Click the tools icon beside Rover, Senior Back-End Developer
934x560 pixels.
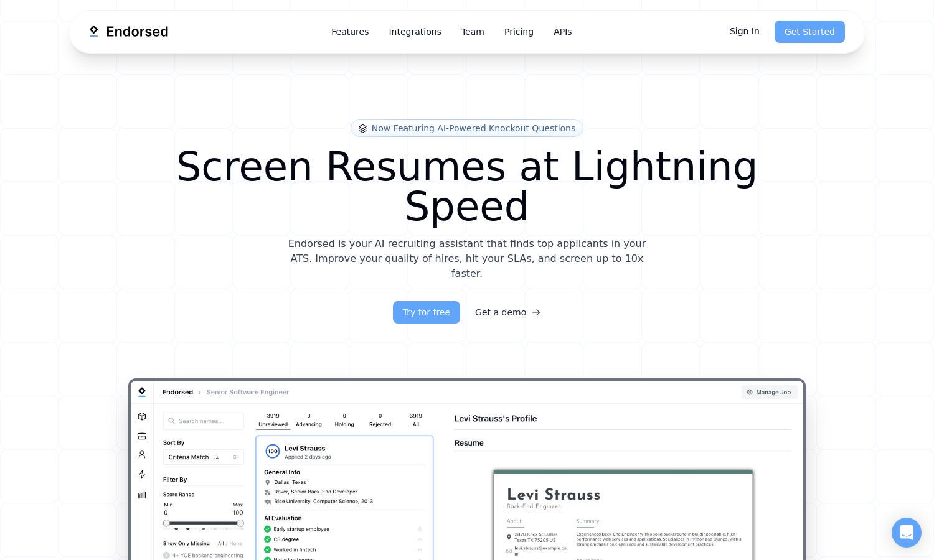click(x=268, y=492)
